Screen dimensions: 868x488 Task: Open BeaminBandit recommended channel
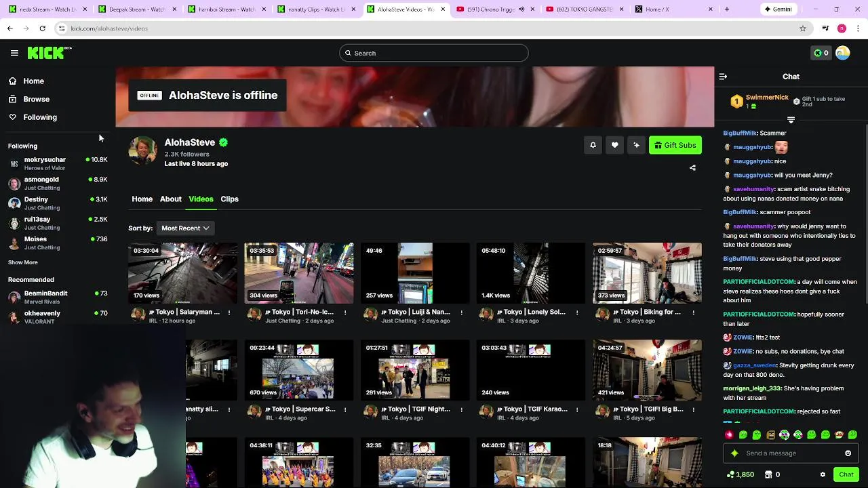pyautogui.click(x=58, y=297)
